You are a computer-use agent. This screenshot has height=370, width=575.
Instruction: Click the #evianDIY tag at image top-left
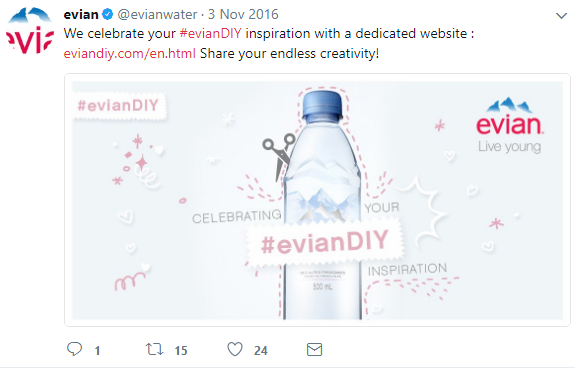point(118,106)
